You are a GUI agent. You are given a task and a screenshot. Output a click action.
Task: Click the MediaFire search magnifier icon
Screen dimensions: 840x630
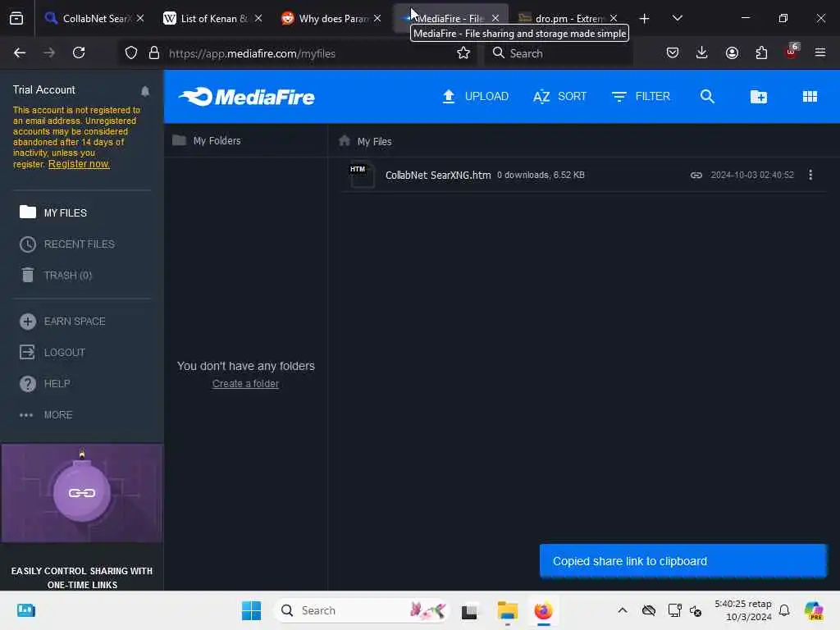click(707, 97)
